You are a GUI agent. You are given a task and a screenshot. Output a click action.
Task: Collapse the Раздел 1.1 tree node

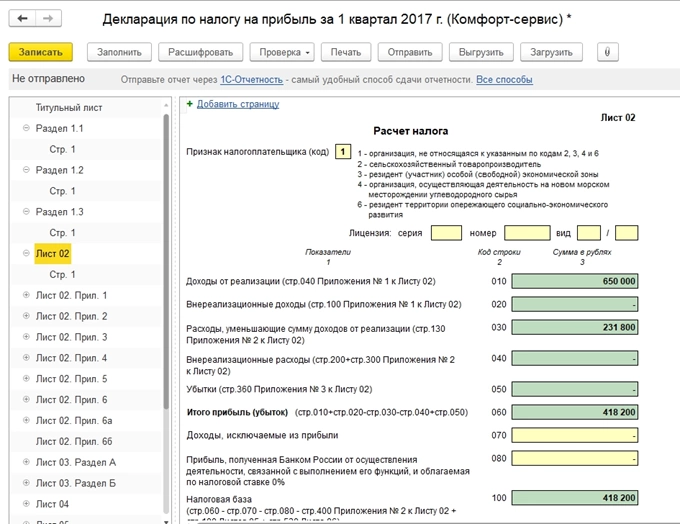(x=26, y=129)
